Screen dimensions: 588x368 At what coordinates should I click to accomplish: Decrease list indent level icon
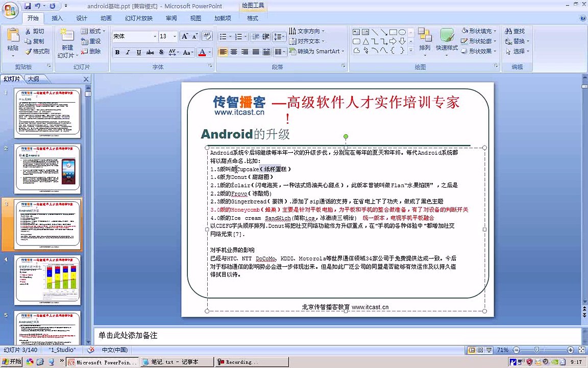(x=255, y=36)
